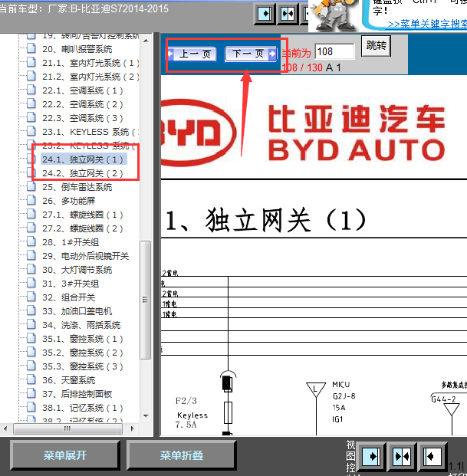Screen dimensions: 467x476
Task: Click the tree panel scroll-up arrow
Action: (x=146, y=41)
